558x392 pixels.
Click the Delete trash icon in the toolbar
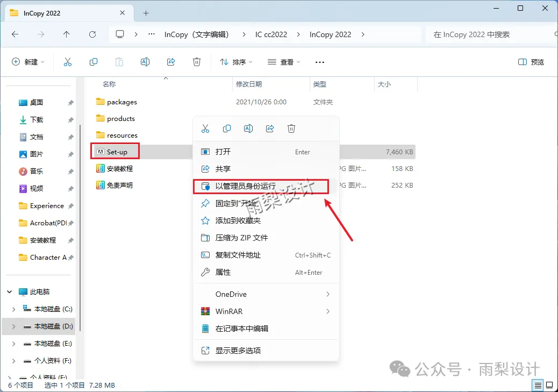[197, 62]
